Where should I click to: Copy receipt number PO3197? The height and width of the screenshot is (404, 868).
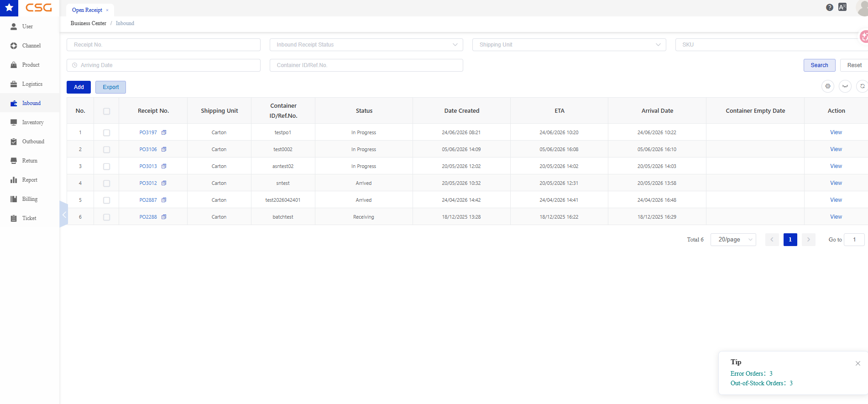pyautogui.click(x=164, y=132)
